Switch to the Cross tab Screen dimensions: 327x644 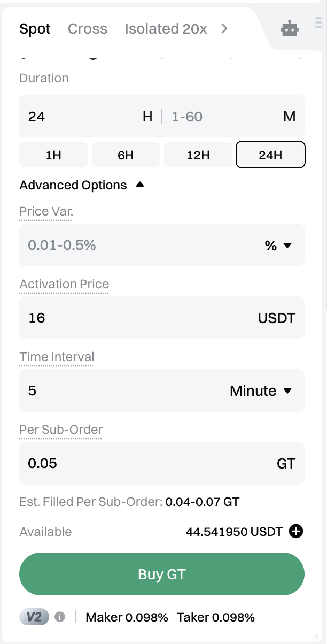[x=88, y=29]
